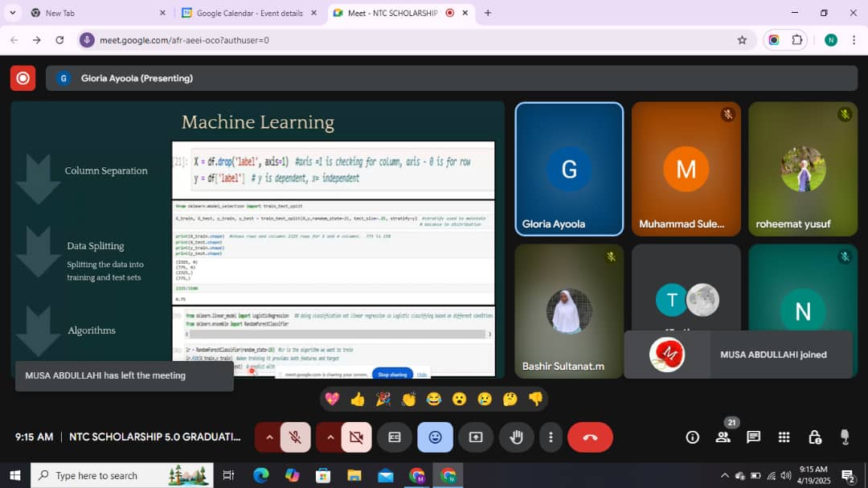Click the red recording indicator icon
The width and height of the screenshot is (868, 488).
click(x=23, y=78)
